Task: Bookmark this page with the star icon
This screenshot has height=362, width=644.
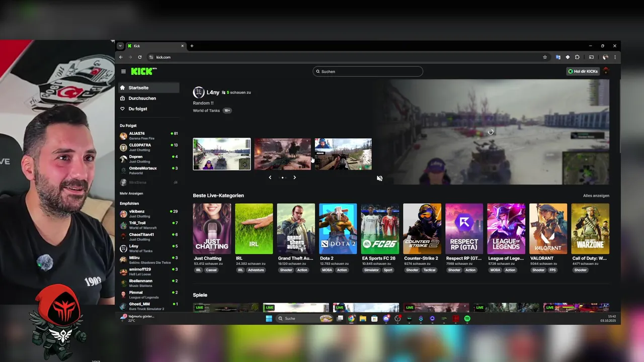Action: pos(545,57)
